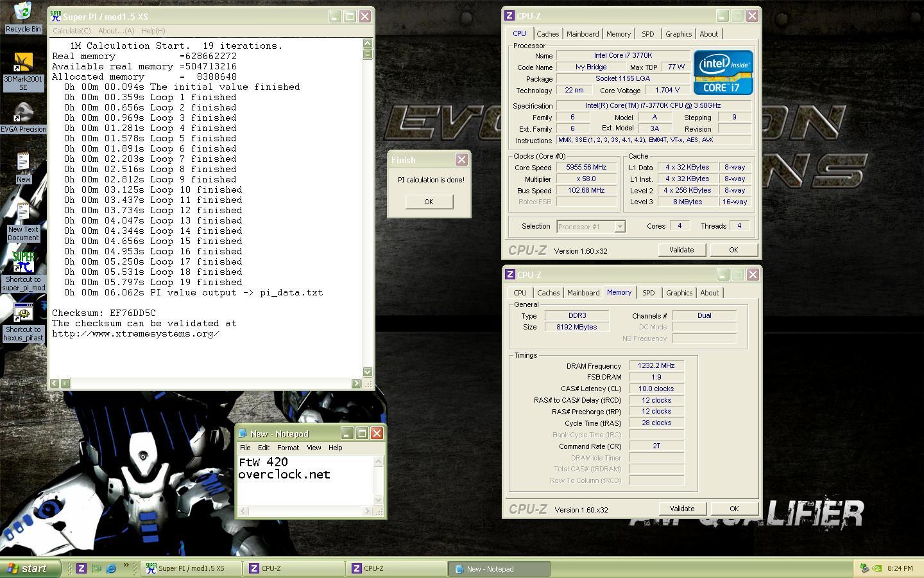Open the File menu in Notepad
Screen dimensions: 924x578
tap(245, 448)
